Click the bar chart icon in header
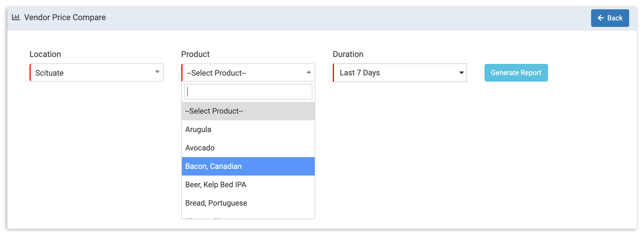The height and width of the screenshot is (236, 644). click(16, 17)
